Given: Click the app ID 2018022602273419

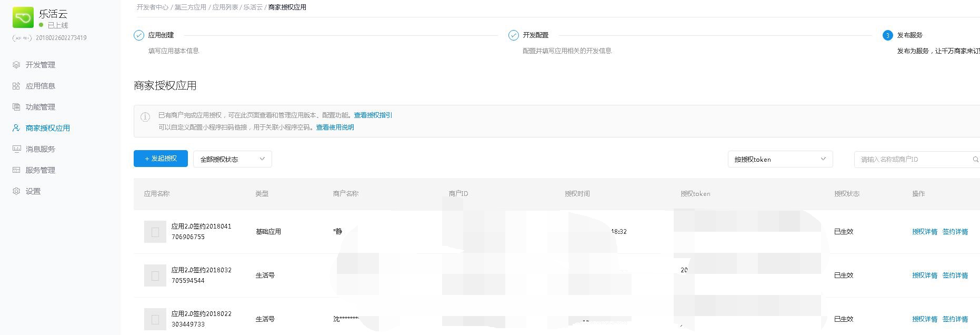Looking at the screenshot, I should point(61,38).
